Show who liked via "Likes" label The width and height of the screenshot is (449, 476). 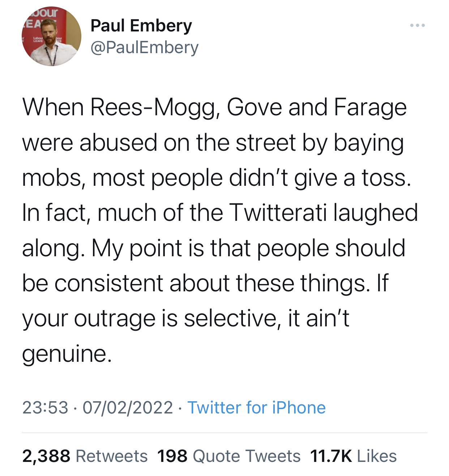[377, 456]
